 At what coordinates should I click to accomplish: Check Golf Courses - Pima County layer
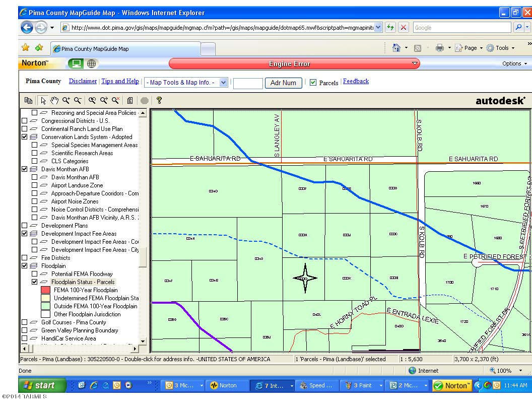point(24,322)
